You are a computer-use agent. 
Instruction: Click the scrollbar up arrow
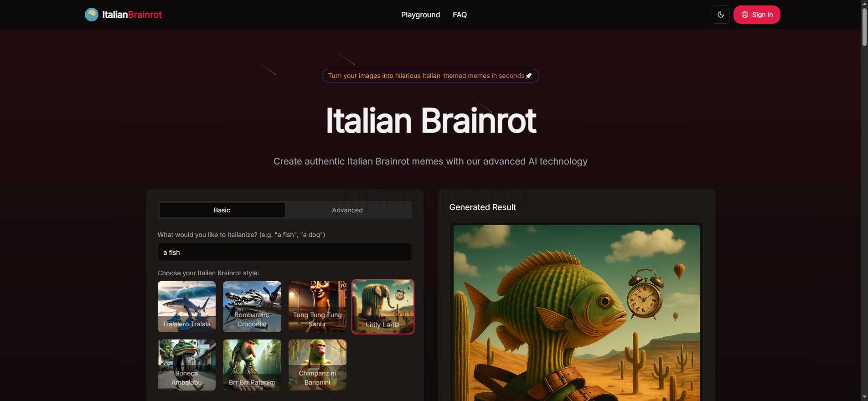864,4
